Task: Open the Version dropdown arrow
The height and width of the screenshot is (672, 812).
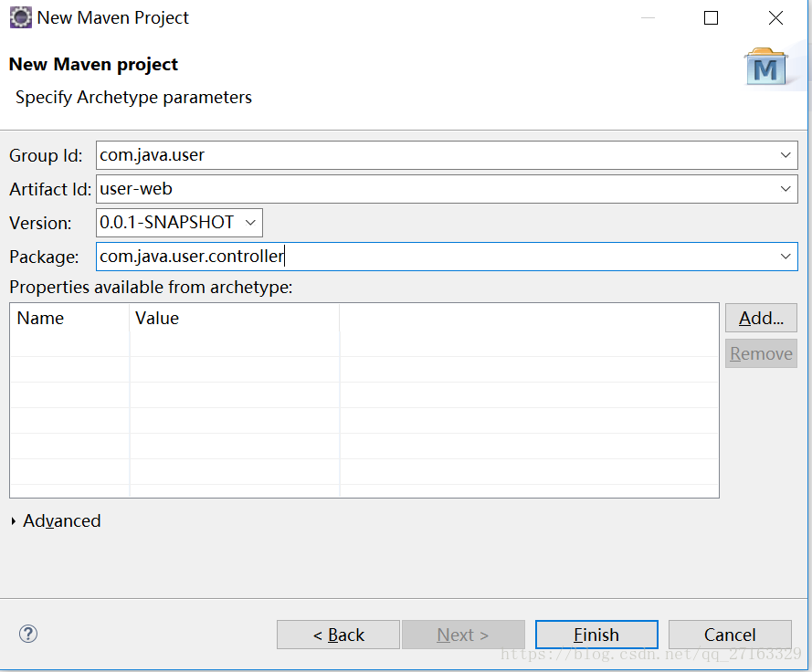Action: [x=250, y=223]
